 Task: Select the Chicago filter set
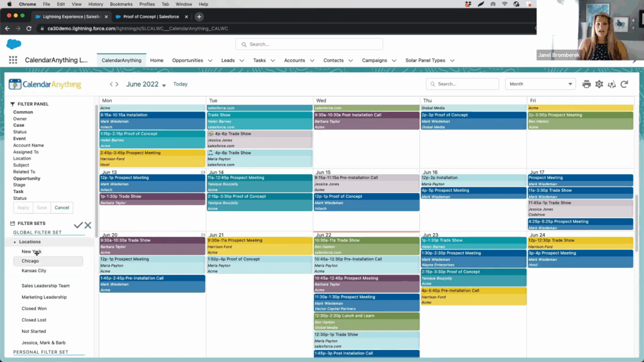coord(30,261)
